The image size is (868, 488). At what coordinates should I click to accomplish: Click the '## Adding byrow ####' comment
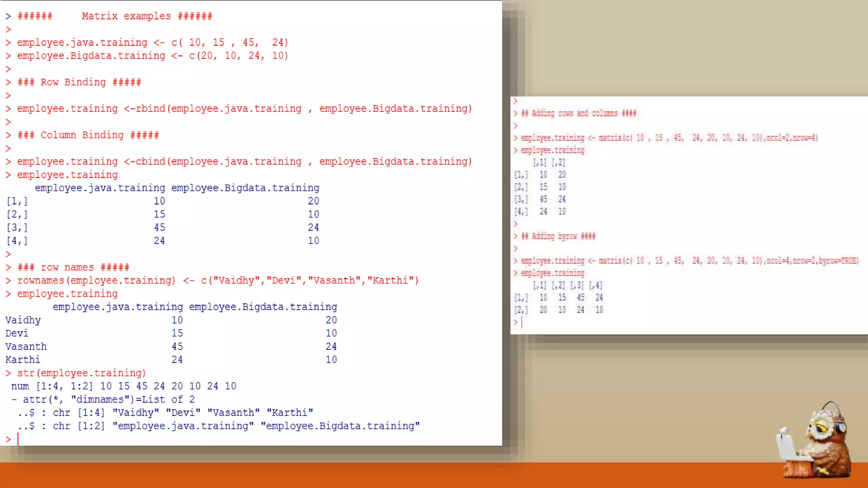click(558, 236)
